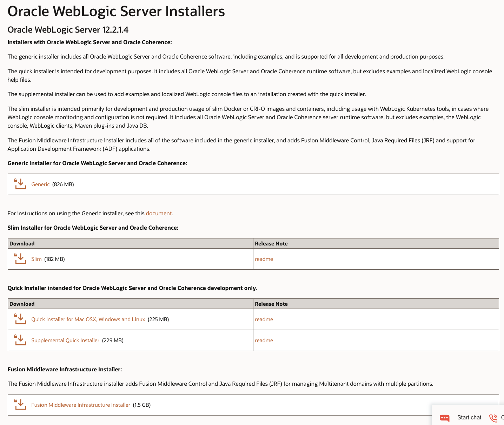Open the Supplemental Quick Installer readme

pyautogui.click(x=264, y=340)
